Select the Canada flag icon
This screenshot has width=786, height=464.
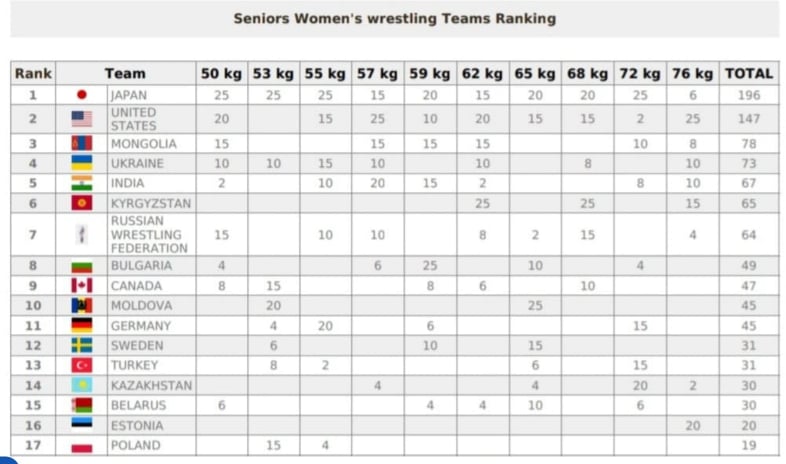coord(82,285)
